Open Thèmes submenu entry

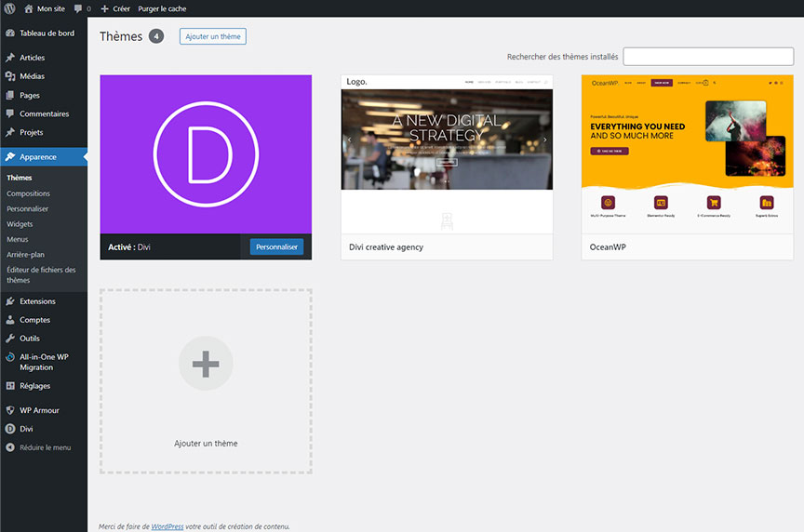tap(20, 178)
